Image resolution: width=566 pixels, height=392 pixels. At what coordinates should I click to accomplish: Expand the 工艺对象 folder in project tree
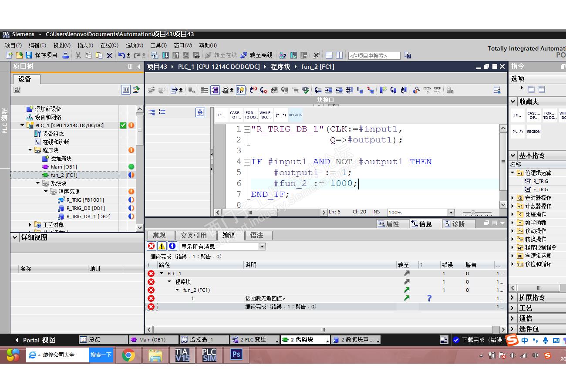coord(30,225)
